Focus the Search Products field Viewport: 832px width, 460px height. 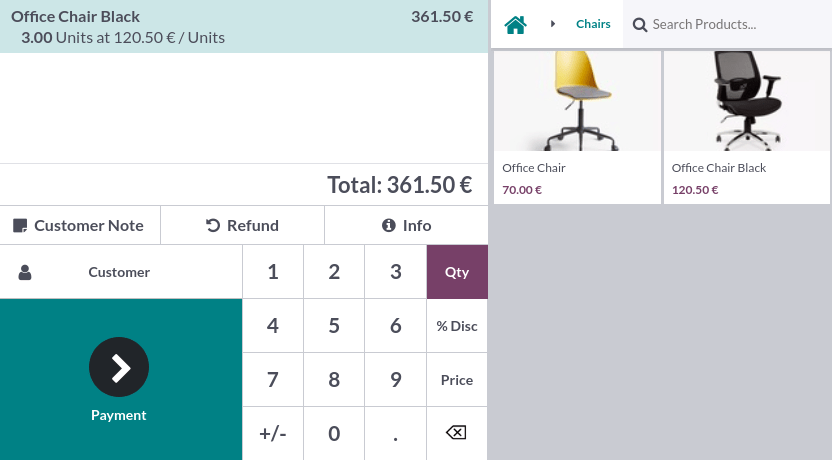(x=735, y=24)
